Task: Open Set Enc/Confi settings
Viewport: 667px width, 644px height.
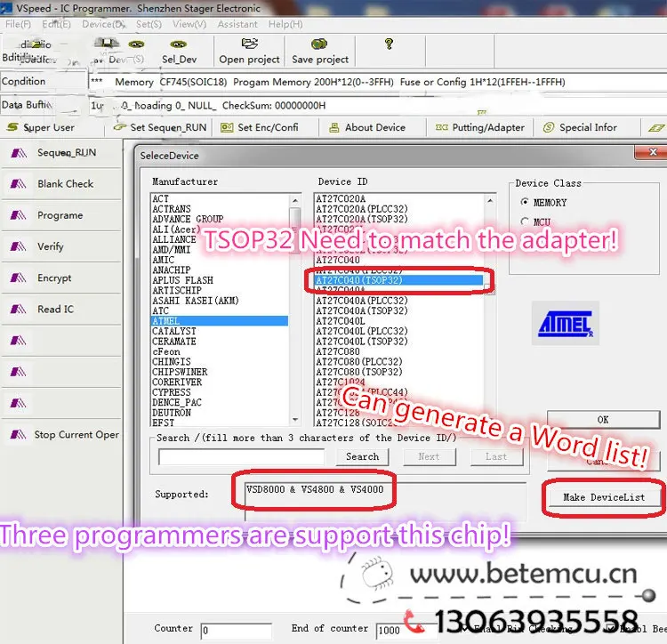Action: pos(260,127)
